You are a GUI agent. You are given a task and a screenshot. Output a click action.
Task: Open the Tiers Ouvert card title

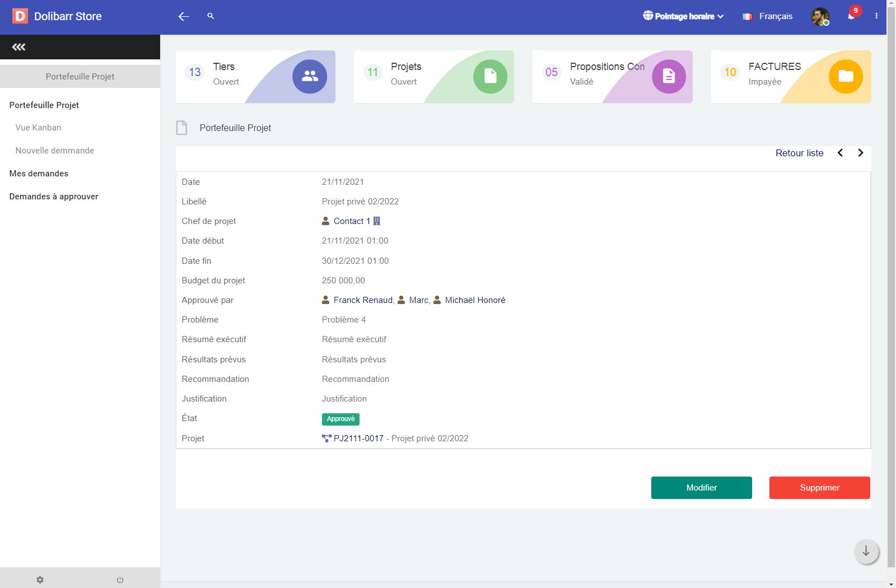pos(224,67)
